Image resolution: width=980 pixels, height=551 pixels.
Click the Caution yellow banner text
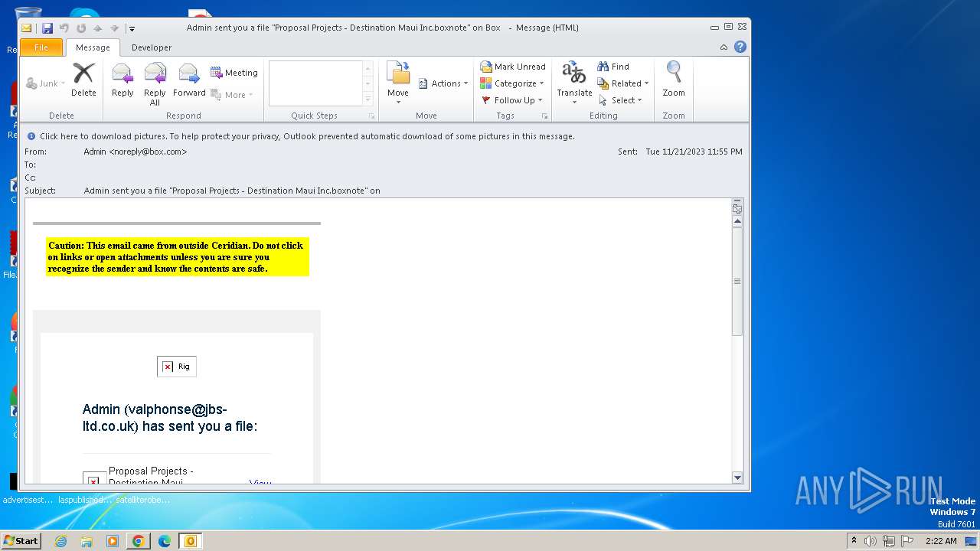(x=177, y=257)
